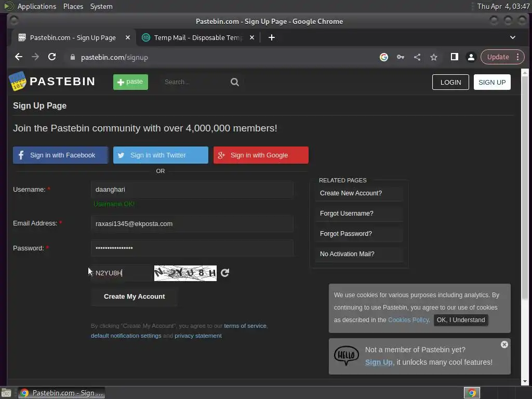Sign in with Facebook
532x399 pixels.
click(60, 155)
